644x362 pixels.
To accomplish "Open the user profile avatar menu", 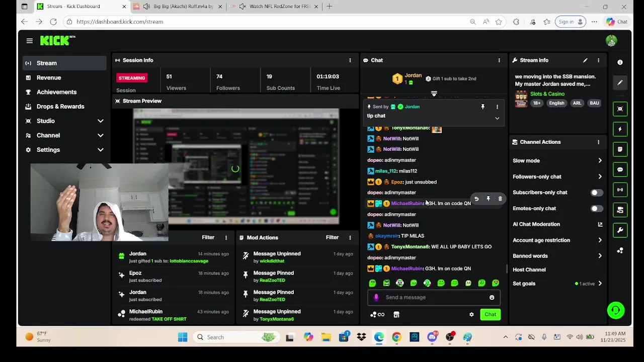I will tap(611, 41).
